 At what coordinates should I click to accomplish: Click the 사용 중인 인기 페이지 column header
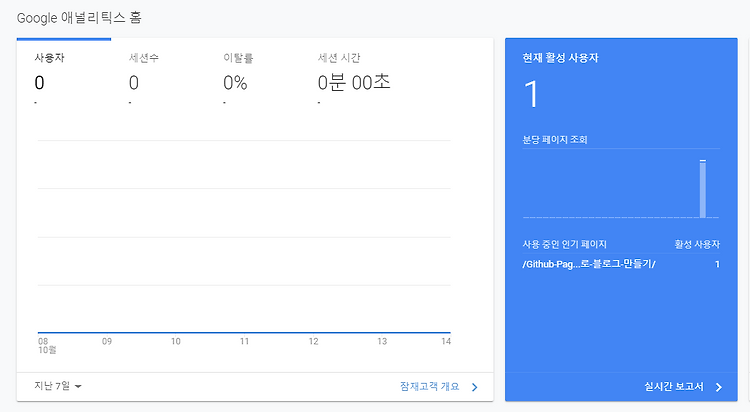(x=564, y=245)
